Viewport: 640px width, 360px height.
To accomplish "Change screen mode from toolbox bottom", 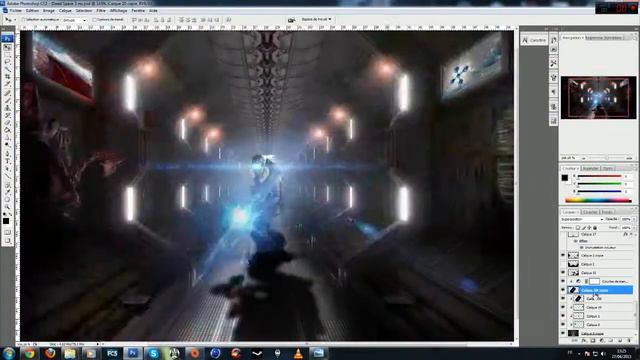I will pyautogui.click(x=8, y=241).
